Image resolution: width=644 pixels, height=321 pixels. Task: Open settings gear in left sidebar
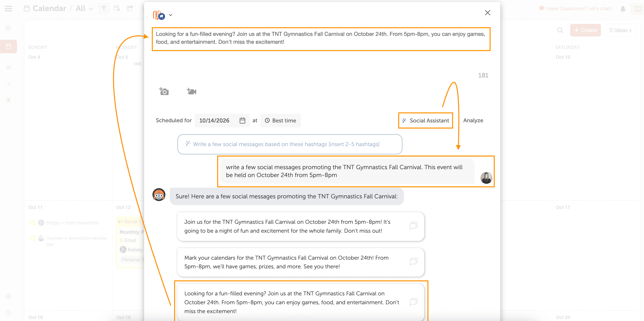coord(8,296)
